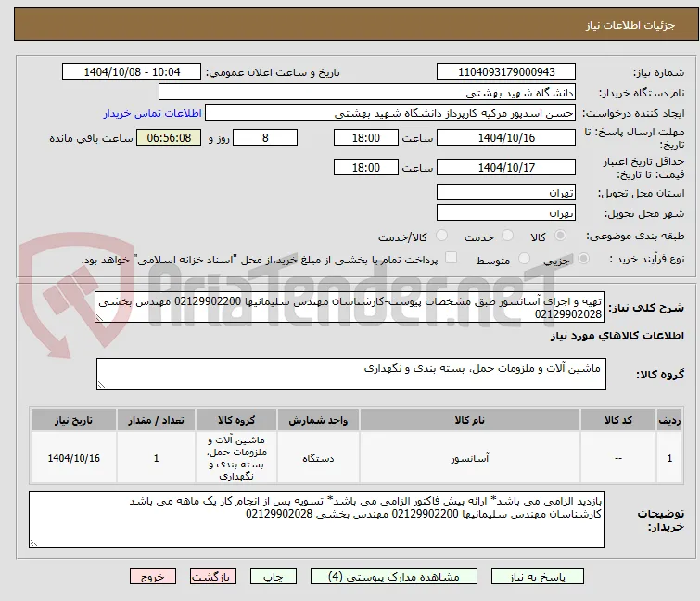Click the resize handle of شرح کلی نیاز box

pyautogui.click(x=99, y=317)
